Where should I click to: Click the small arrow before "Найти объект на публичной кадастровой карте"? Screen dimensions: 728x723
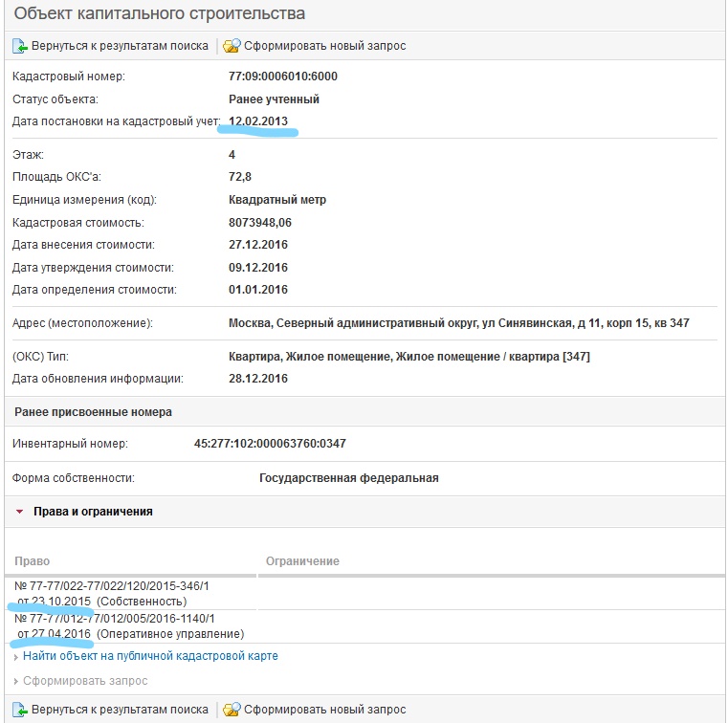coord(16,656)
